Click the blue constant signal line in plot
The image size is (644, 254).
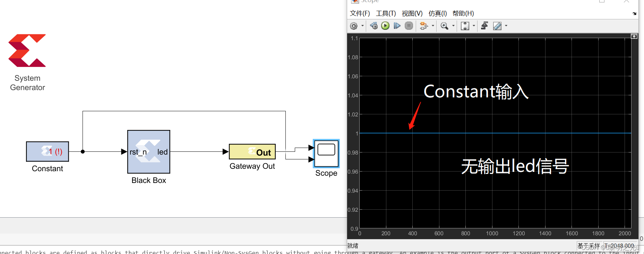495,133
